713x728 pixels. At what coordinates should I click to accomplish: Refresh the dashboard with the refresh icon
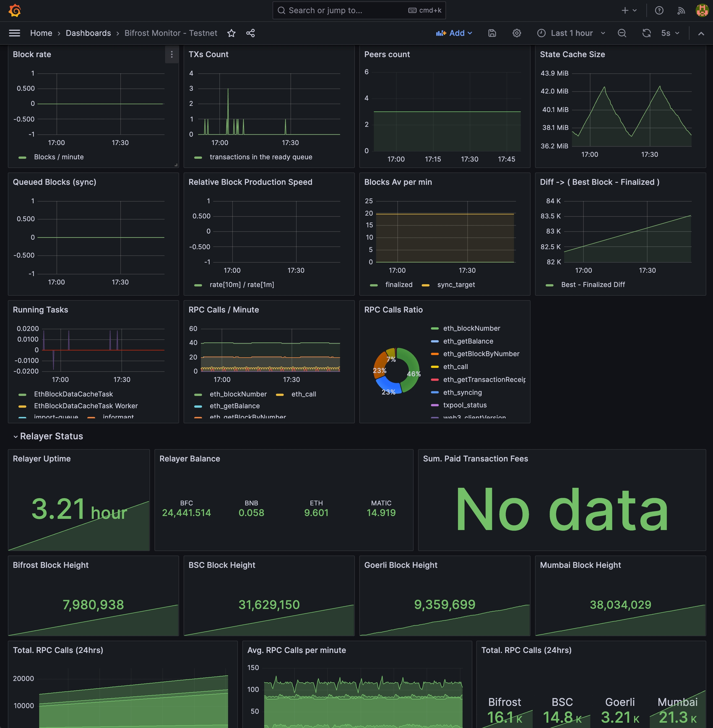[646, 33]
